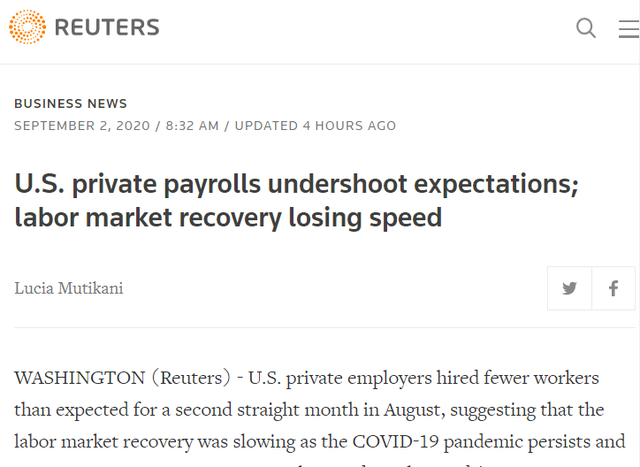The width and height of the screenshot is (640, 467).
Task: Share the article on Facebook
Action: pyautogui.click(x=613, y=289)
